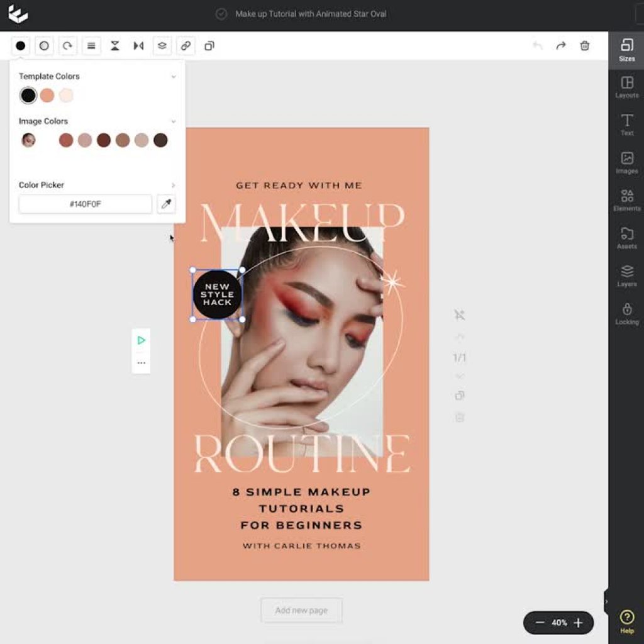The height and width of the screenshot is (644, 644).
Task: Click the eyedropper color picker icon
Action: pos(166,204)
